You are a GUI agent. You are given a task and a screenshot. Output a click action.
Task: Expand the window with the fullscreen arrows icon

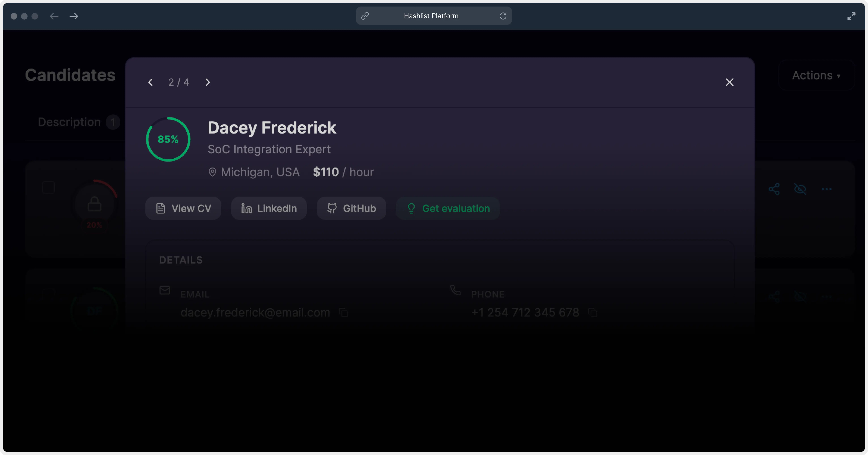[851, 16]
